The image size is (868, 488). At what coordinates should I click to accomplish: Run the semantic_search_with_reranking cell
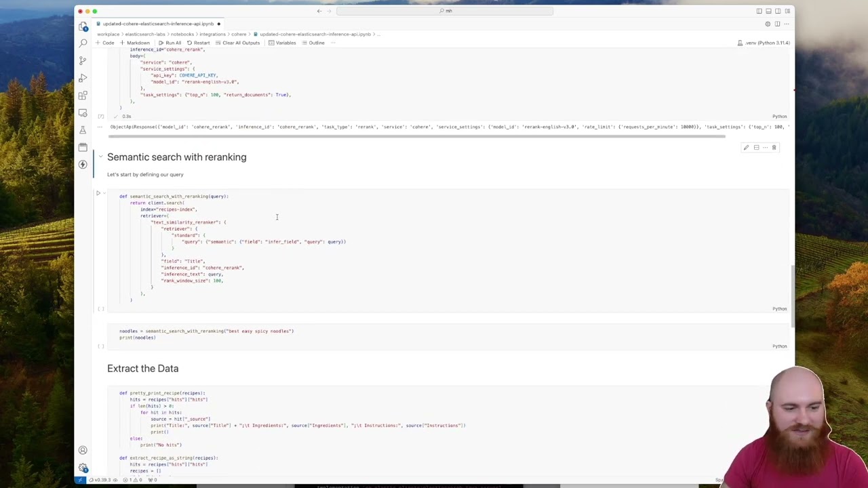pos(98,194)
